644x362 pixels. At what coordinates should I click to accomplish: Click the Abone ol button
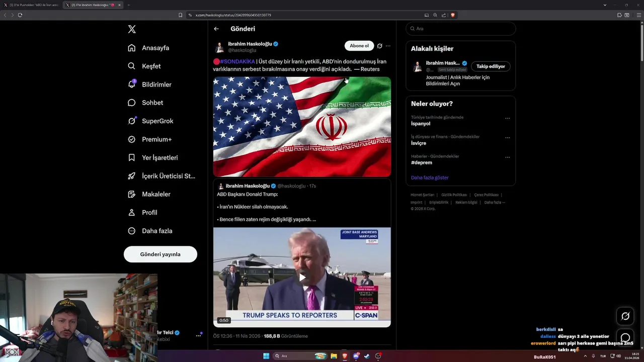tap(359, 46)
